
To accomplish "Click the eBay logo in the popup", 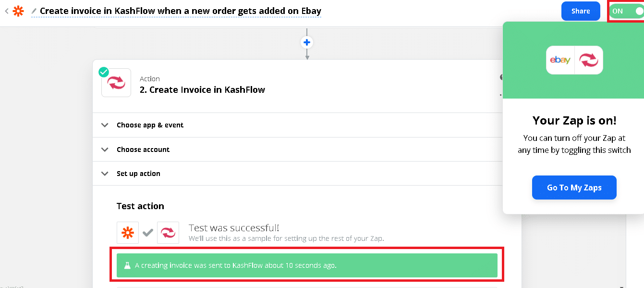I will pyautogui.click(x=560, y=60).
